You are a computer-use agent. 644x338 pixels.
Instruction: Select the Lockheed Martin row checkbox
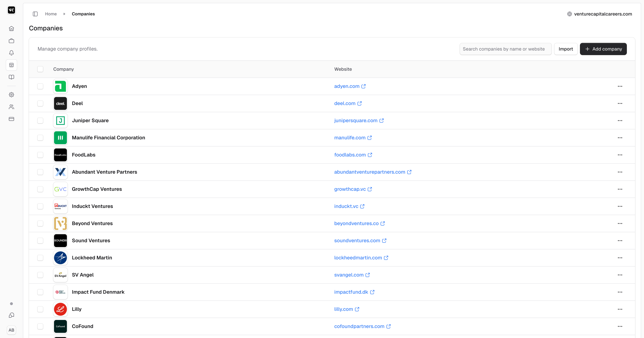40,258
